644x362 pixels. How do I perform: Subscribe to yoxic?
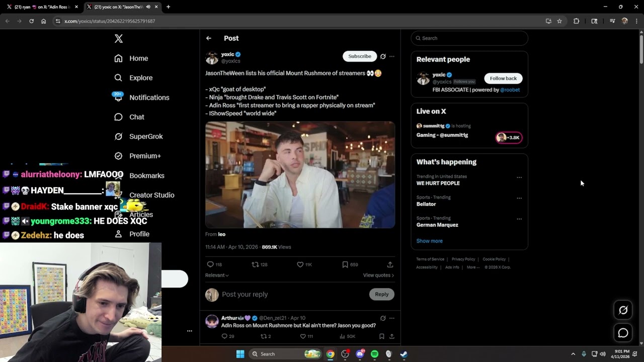click(360, 56)
